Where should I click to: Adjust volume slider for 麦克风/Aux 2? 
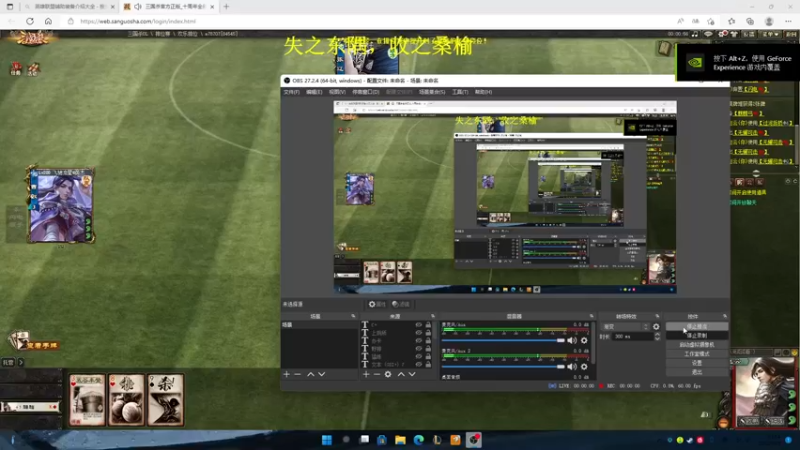(504, 366)
